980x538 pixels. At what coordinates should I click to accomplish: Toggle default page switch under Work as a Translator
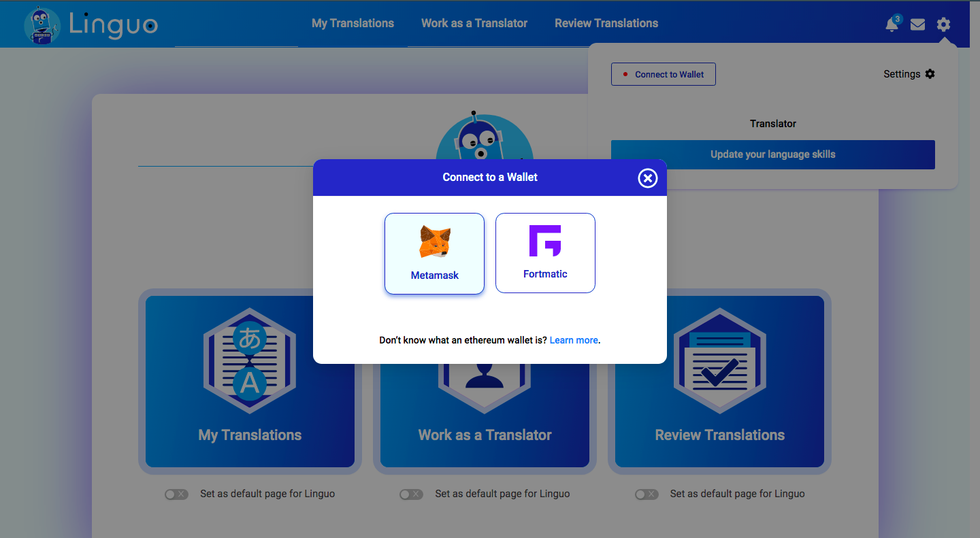(x=411, y=494)
